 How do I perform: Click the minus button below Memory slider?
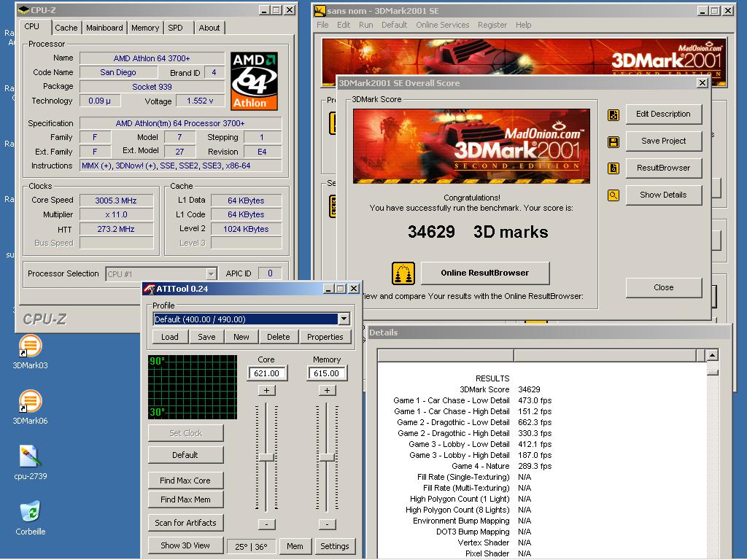[x=327, y=524]
